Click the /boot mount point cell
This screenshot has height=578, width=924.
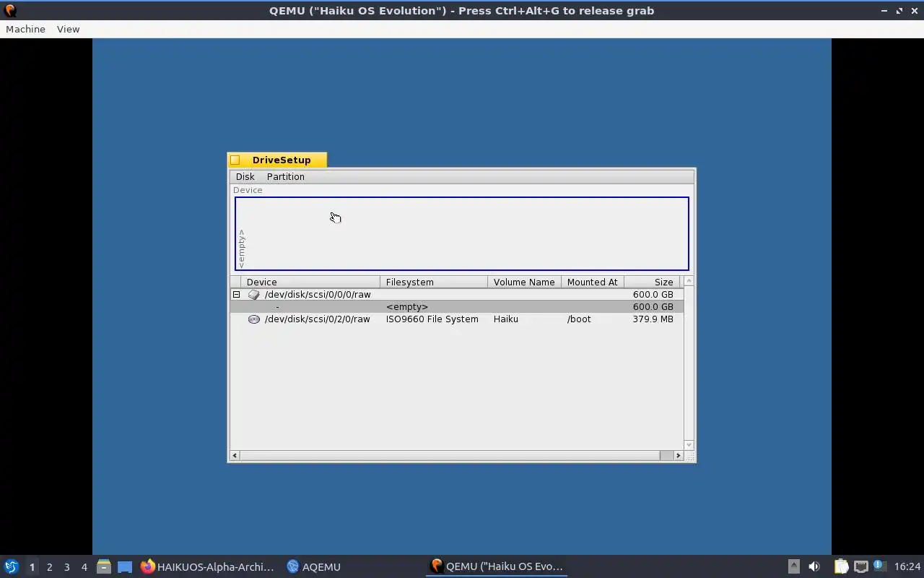(x=579, y=319)
